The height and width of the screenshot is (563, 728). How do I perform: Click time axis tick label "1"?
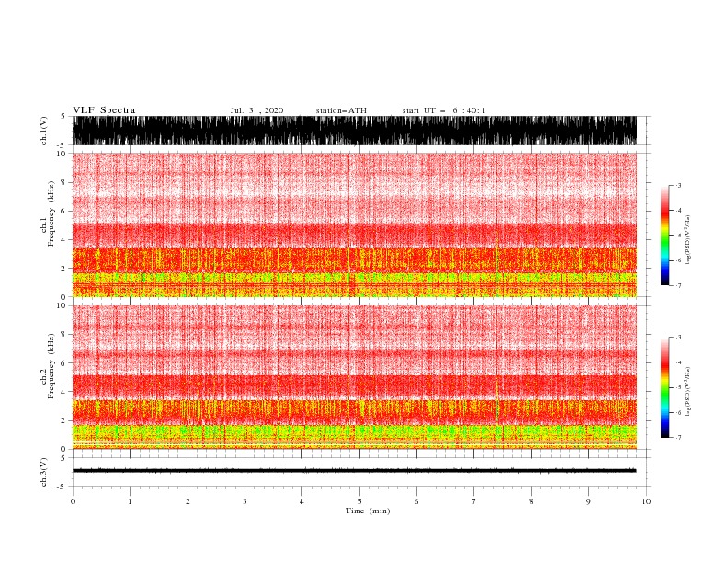pyautogui.click(x=130, y=501)
